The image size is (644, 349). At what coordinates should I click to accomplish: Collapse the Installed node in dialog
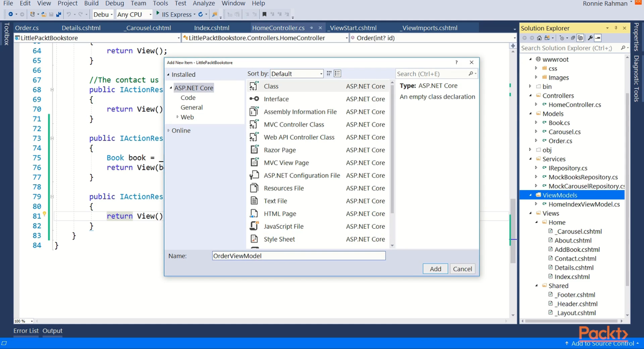[168, 75]
